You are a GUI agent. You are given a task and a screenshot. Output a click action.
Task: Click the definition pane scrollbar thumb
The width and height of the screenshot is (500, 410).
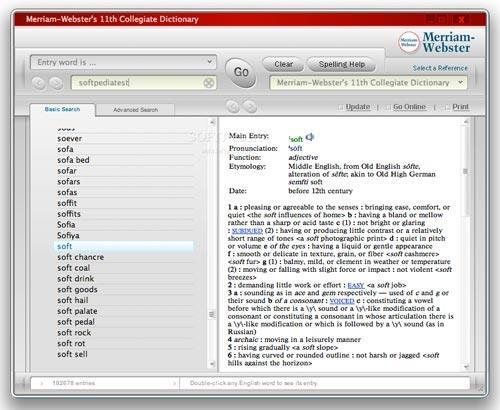[x=465, y=171]
